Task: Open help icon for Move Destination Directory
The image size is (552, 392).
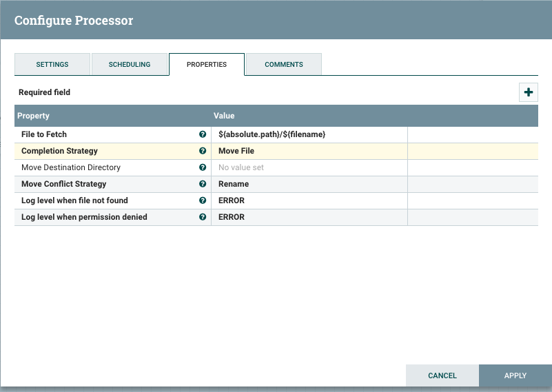Action: [x=203, y=167]
